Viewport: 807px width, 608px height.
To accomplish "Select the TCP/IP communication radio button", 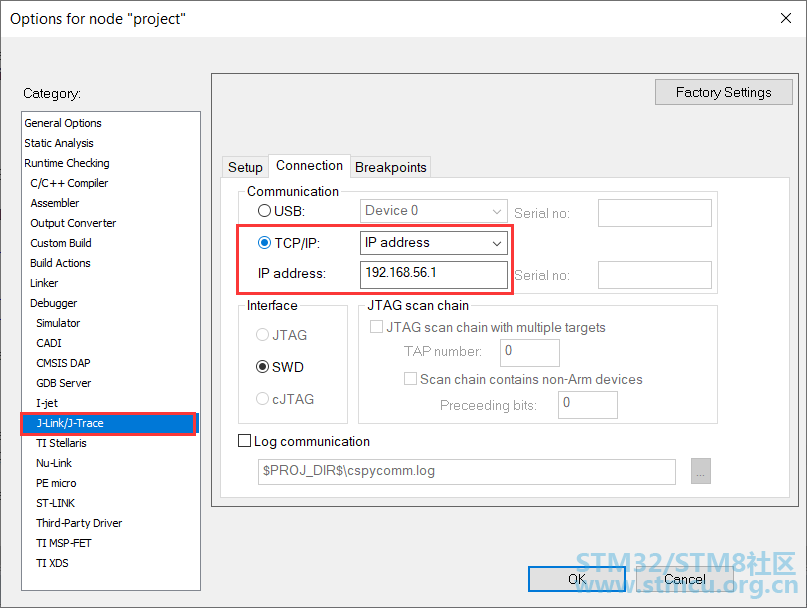I will 265,242.
